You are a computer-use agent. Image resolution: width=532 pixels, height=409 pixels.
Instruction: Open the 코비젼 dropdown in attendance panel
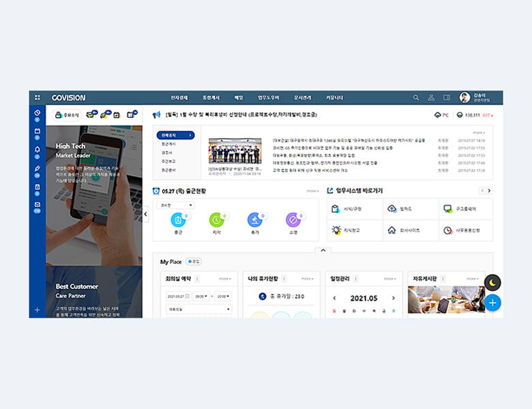click(x=175, y=205)
